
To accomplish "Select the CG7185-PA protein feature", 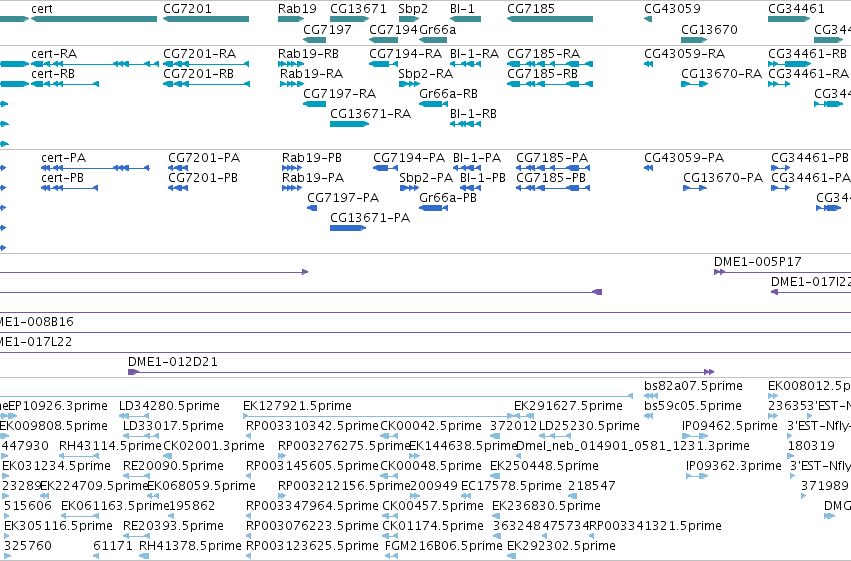I will 553,168.
